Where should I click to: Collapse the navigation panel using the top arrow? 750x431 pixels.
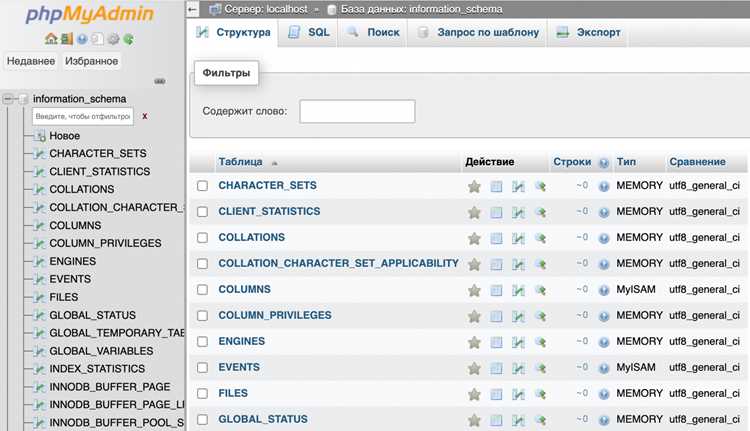(192, 9)
